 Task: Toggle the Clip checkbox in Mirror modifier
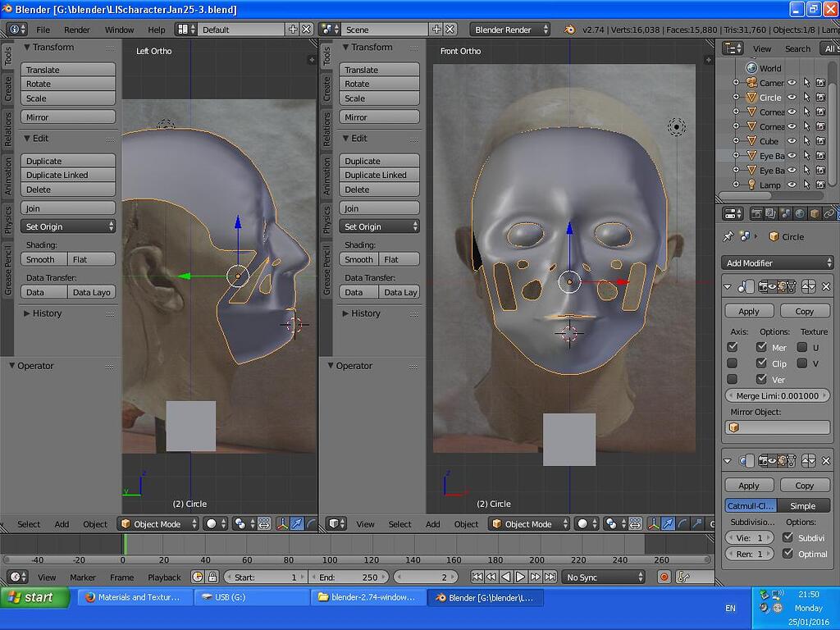(x=761, y=363)
